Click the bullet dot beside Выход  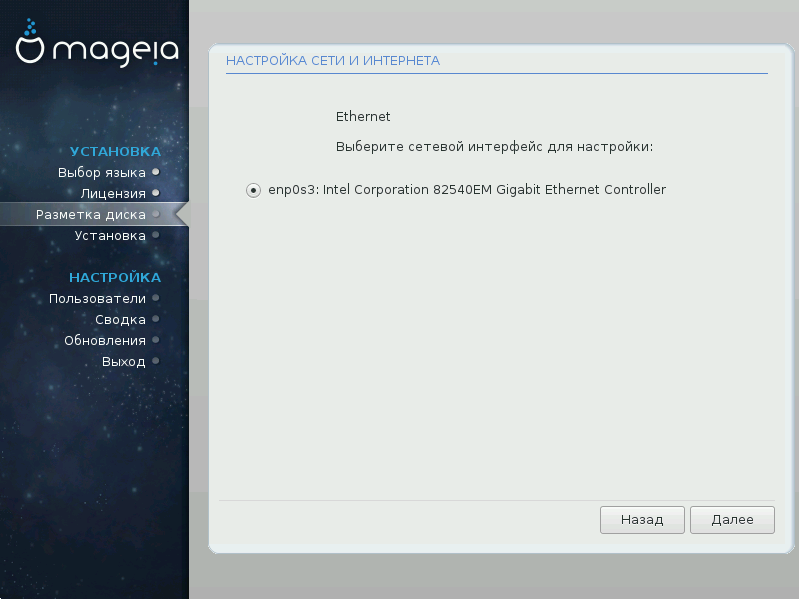[x=155, y=361]
